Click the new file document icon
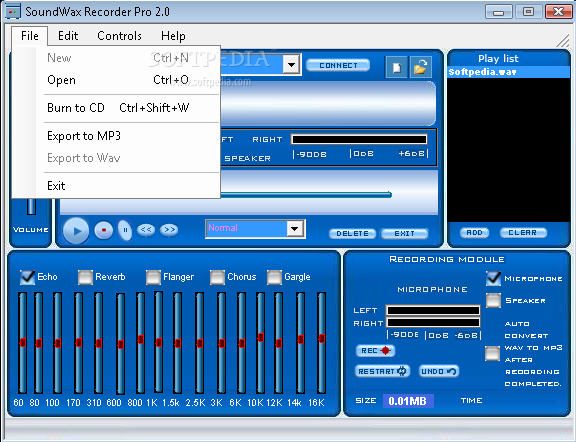576x442 pixels. point(396,67)
